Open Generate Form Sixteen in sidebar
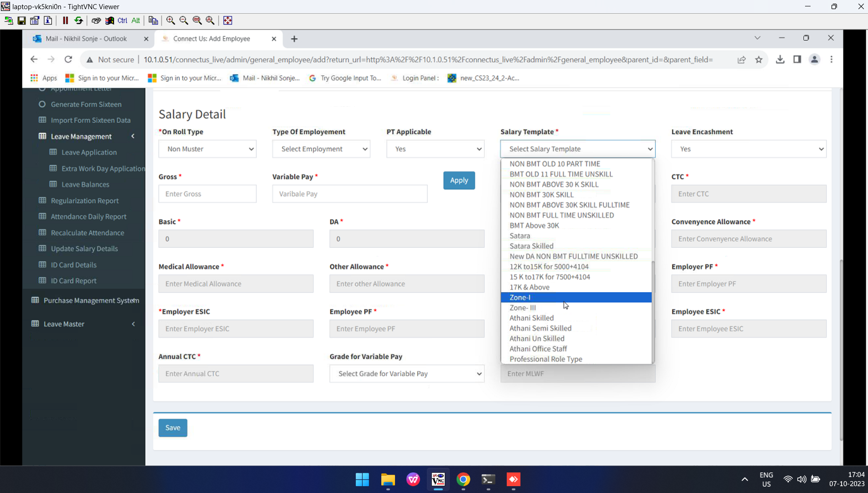The height and width of the screenshot is (493, 868). pos(86,104)
